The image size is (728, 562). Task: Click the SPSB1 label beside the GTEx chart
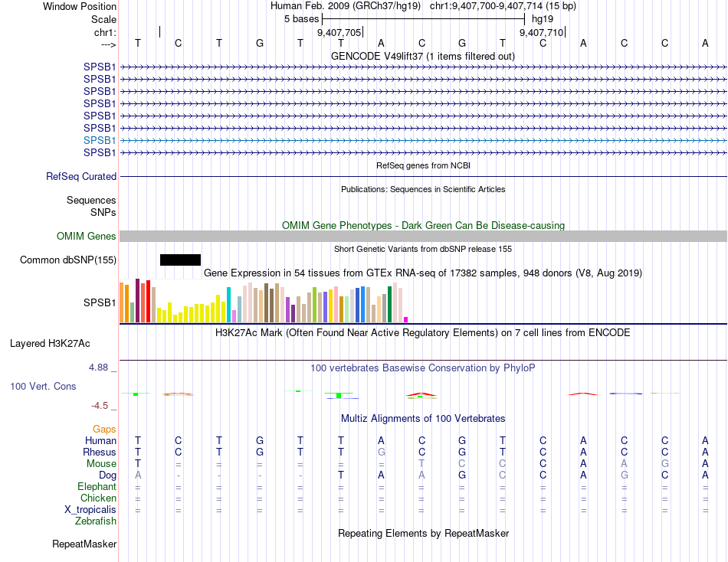pos(100,302)
